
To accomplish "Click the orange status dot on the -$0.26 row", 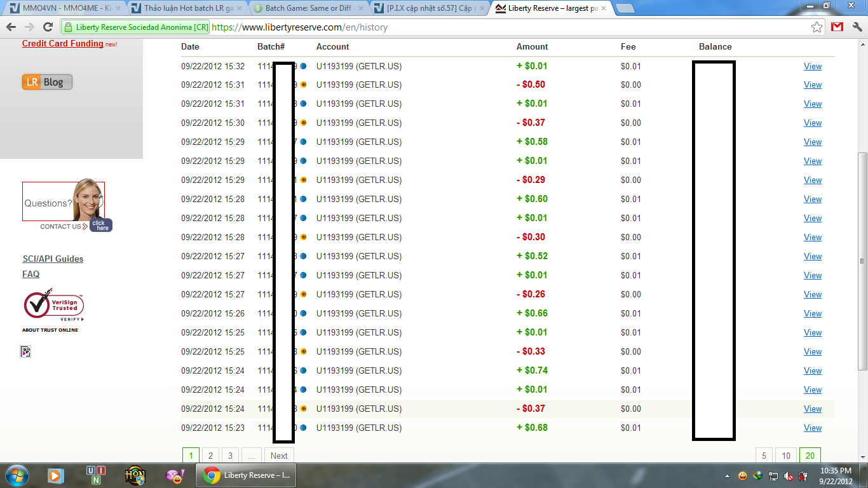I will point(303,294).
